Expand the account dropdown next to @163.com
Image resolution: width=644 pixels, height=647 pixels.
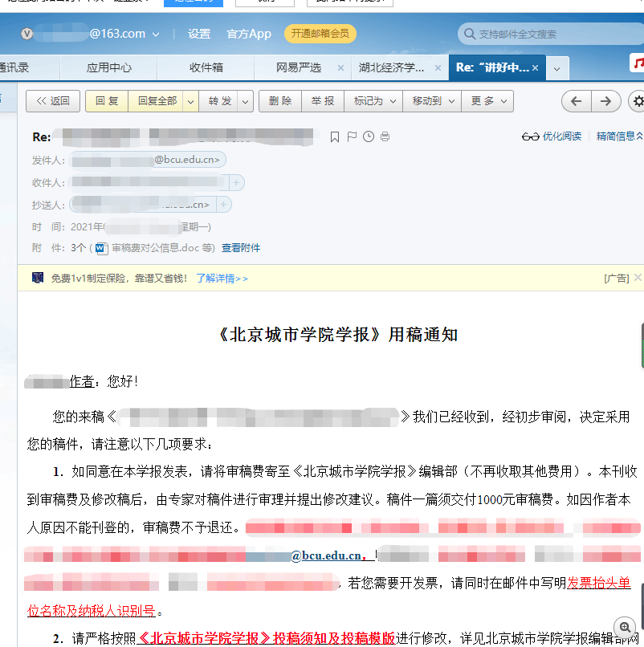click(x=156, y=35)
